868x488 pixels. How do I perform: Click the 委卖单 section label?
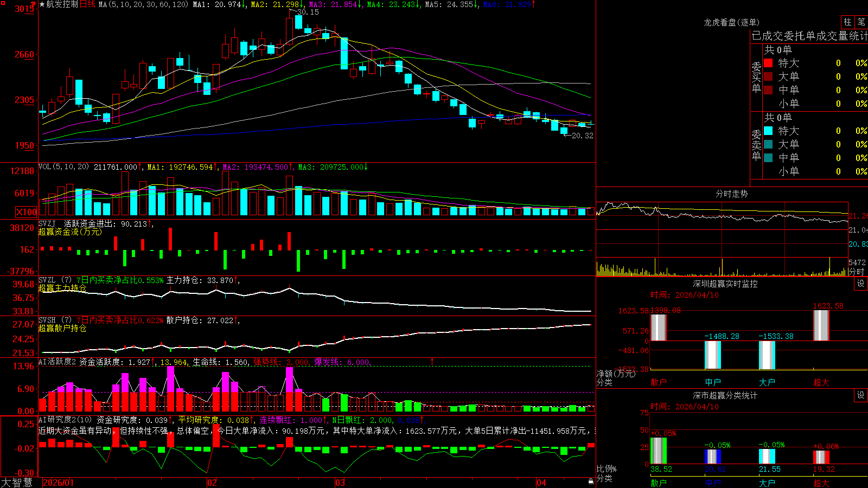click(x=756, y=144)
